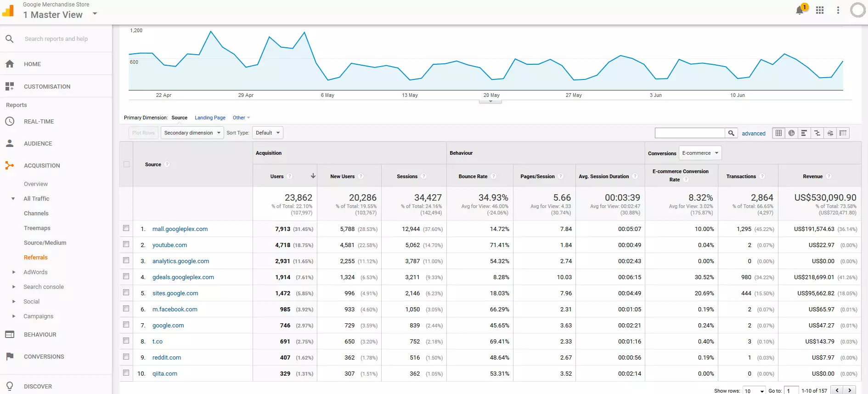Switch to Data table view
Image resolution: width=868 pixels, height=394 pixels.
pos(778,133)
